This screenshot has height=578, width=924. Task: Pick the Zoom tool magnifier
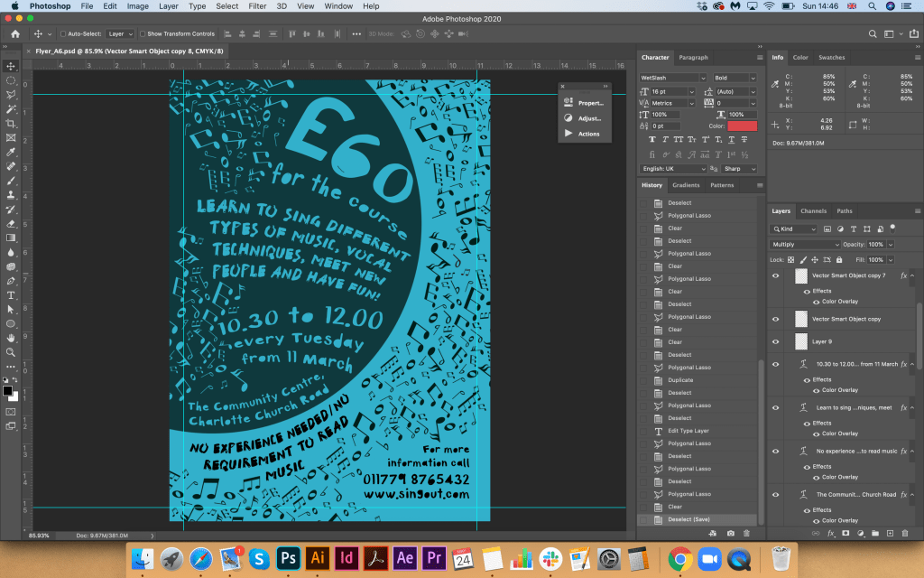click(x=11, y=352)
